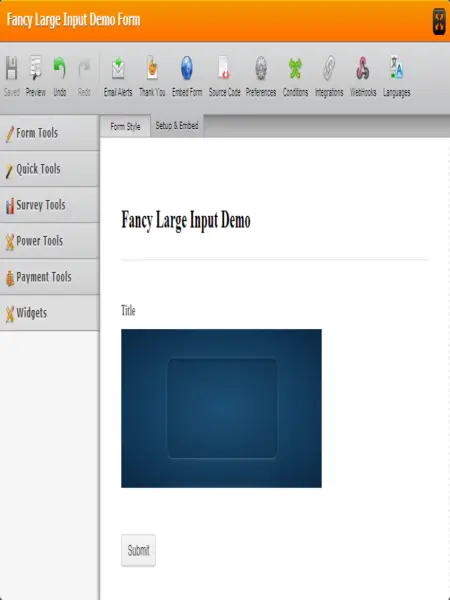
Task: Expand the Quick Tools section
Action: (x=50, y=169)
